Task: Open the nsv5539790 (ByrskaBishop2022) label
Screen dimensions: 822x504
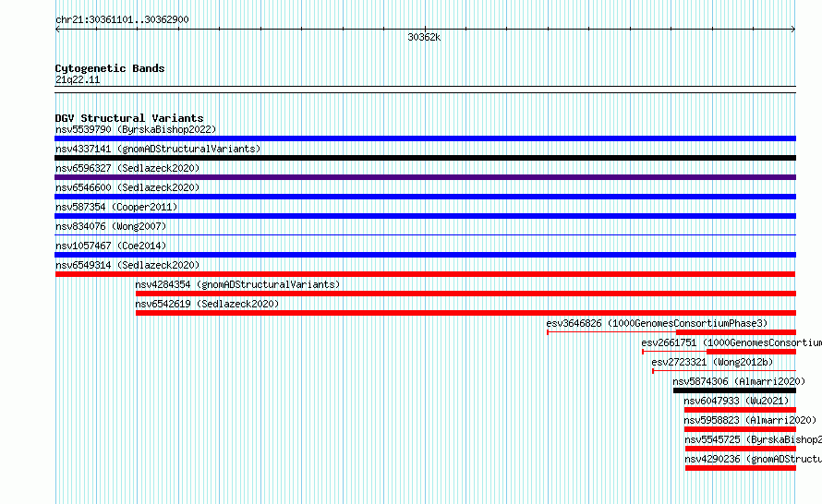Action: [x=136, y=129]
